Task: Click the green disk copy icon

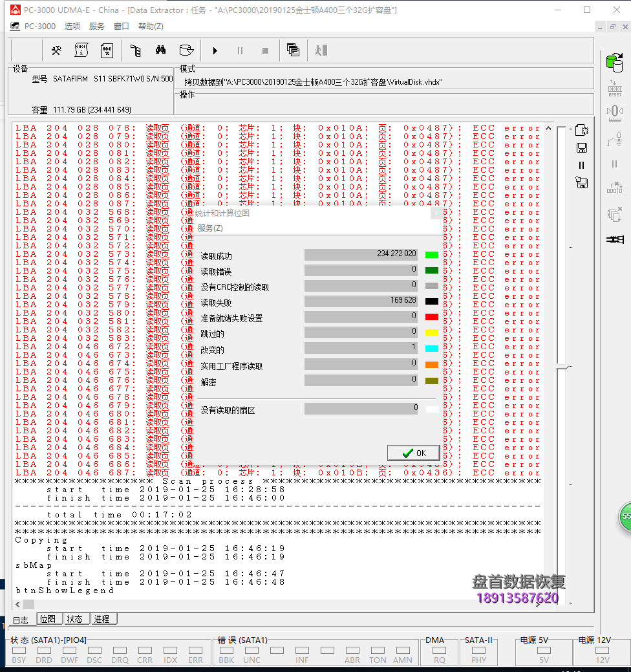Action: pos(615,63)
